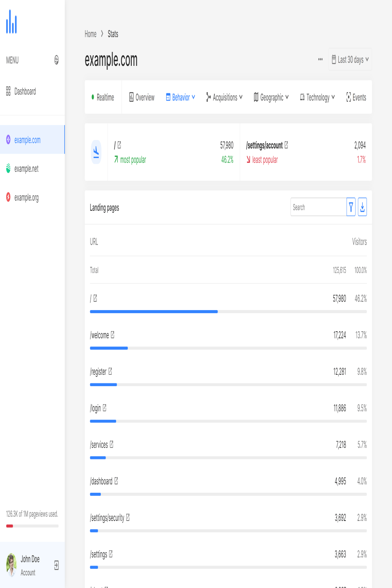
Task: Expand the Geographic dropdown menu
Action: pos(271,97)
